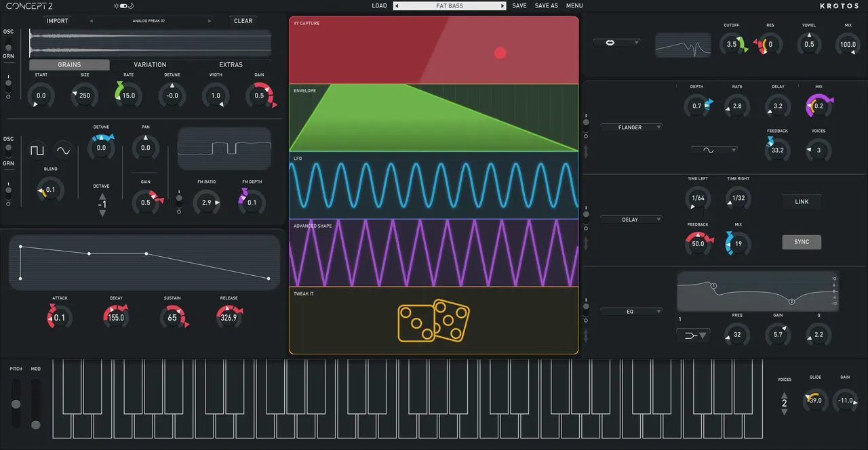Toggle the light/dark theme switch
The image size is (868, 450).
[125, 6]
